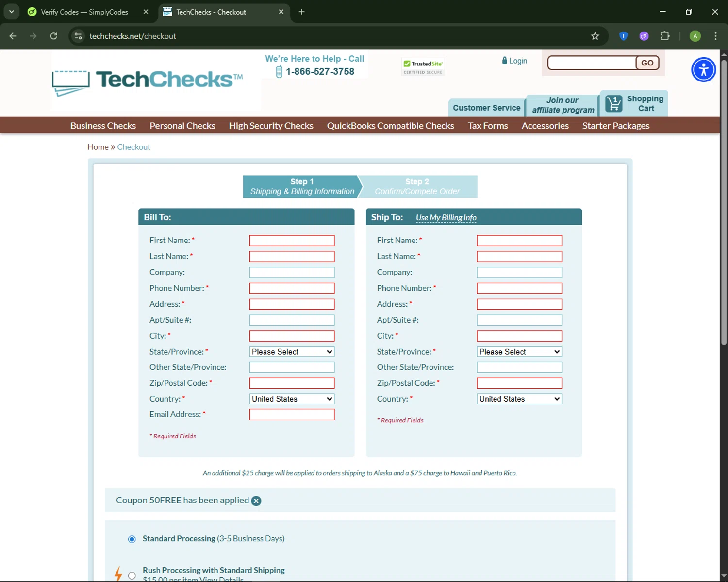Screen dimensions: 728x582
Task: Open Bill To Country dropdown
Action: click(292, 399)
